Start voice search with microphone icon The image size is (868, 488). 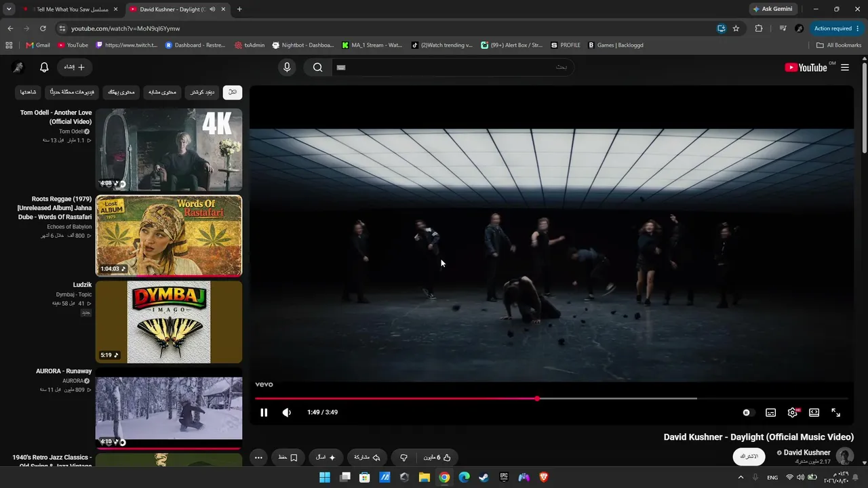point(287,67)
